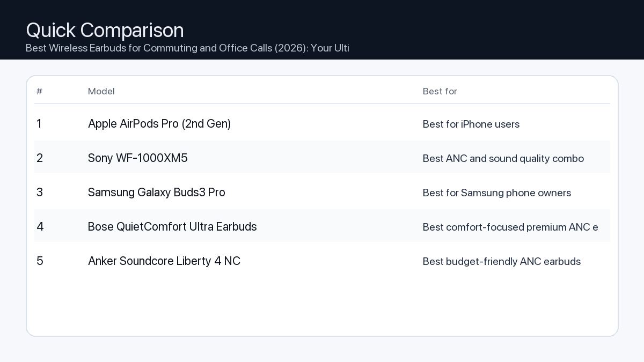Click the Quick Comparison heading

coord(105,30)
